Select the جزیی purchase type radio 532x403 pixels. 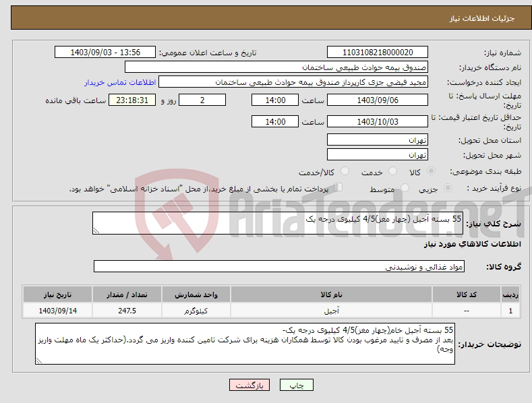(448, 187)
